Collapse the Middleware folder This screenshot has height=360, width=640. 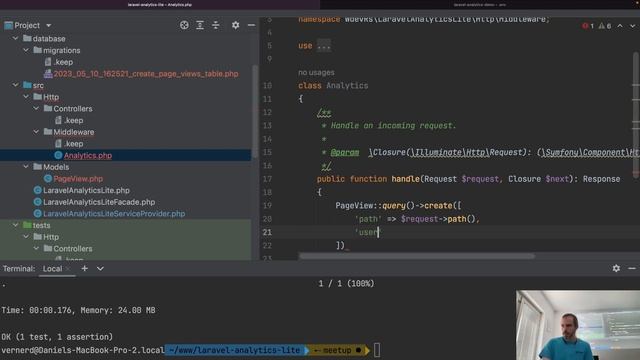click(36, 132)
